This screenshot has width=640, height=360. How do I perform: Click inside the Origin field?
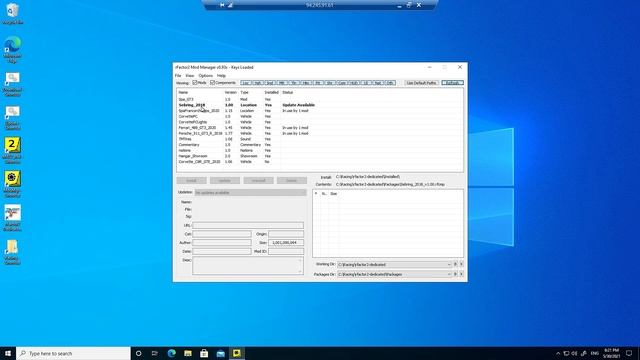tap(286, 234)
